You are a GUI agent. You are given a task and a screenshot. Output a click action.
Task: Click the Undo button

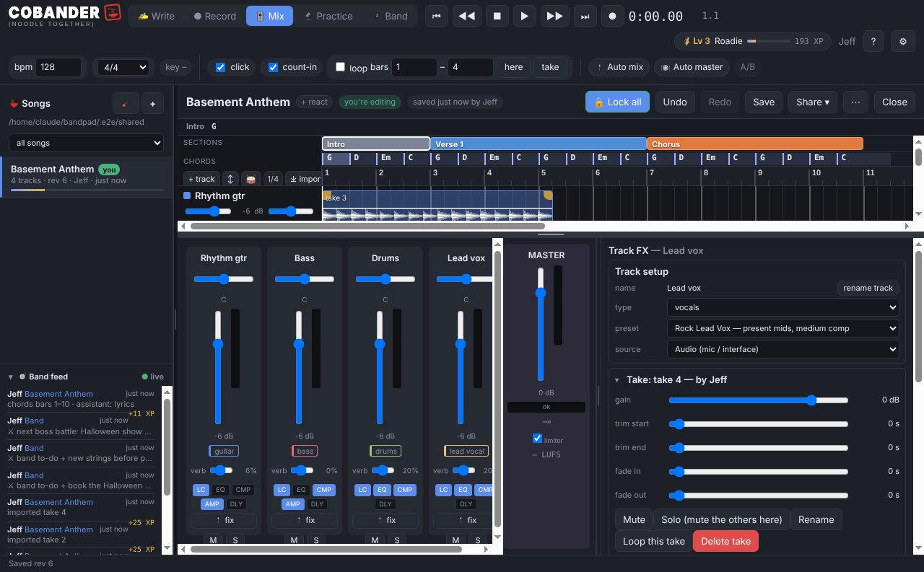click(675, 102)
